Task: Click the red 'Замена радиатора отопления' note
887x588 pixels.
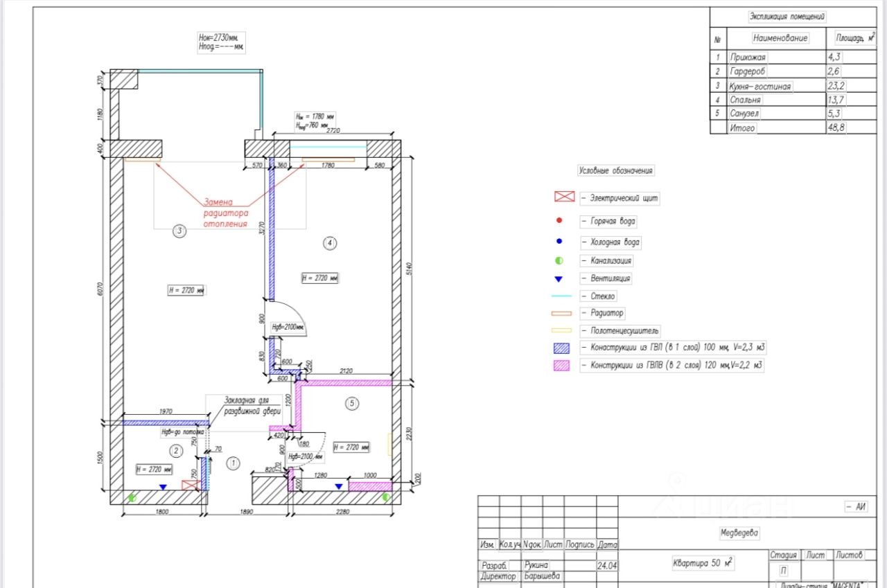Action: pyautogui.click(x=226, y=213)
